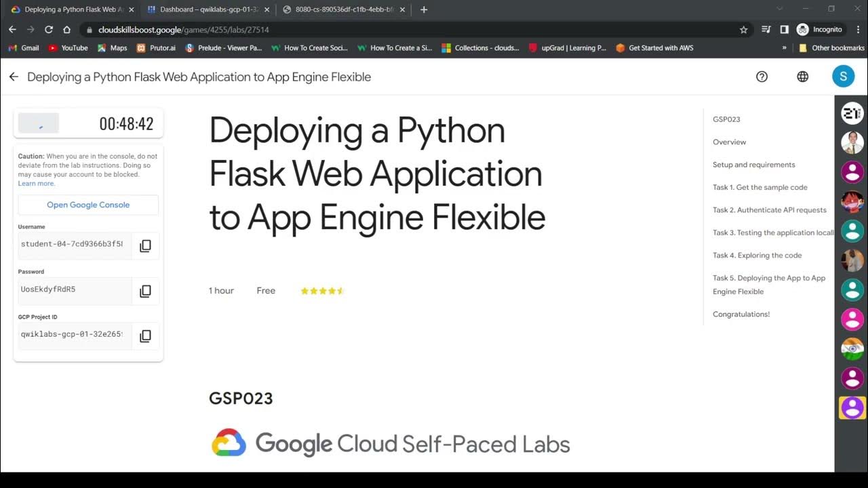
Task: Bookmark this page with the star
Action: click(743, 30)
